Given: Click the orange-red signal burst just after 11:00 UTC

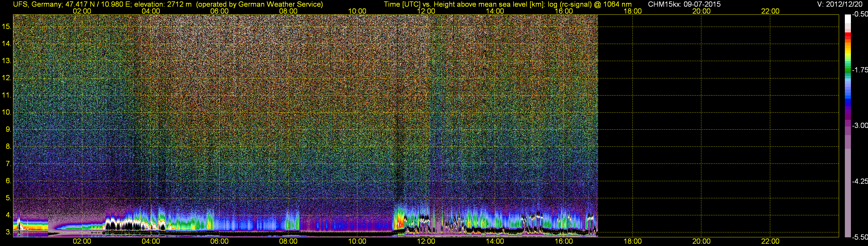Looking at the screenshot, I should [x=399, y=221].
